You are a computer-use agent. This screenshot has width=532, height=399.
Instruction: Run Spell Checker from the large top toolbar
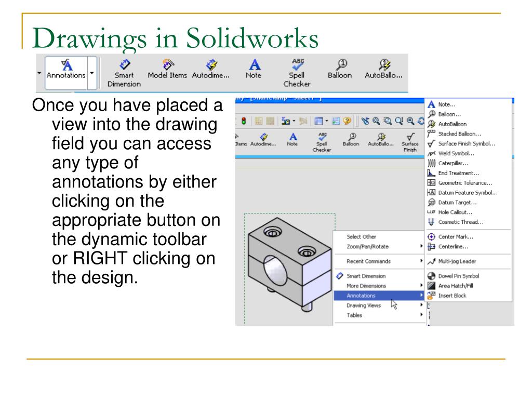click(297, 73)
